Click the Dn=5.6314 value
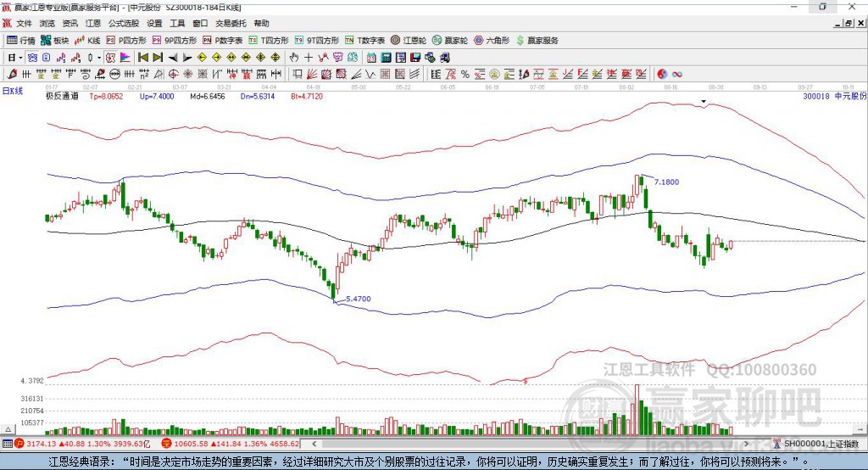 click(x=258, y=97)
